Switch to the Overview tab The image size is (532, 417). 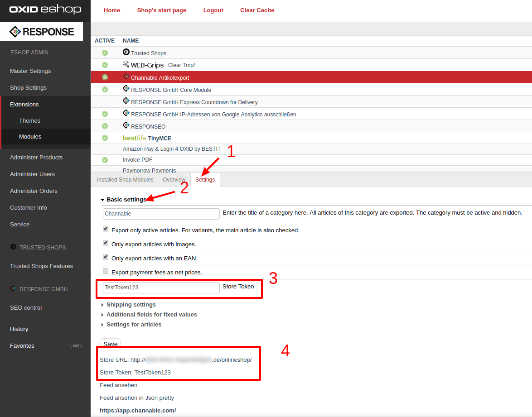[x=174, y=180]
